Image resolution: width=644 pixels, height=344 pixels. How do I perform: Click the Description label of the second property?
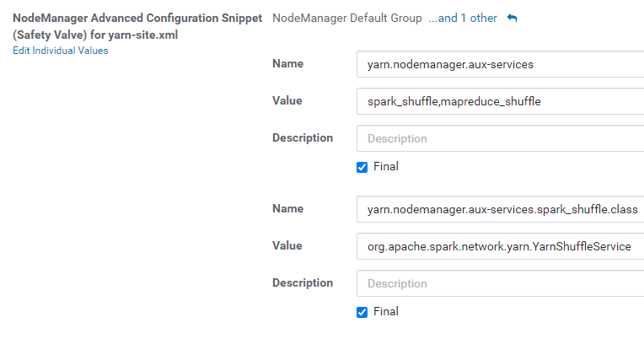(303, 283)
